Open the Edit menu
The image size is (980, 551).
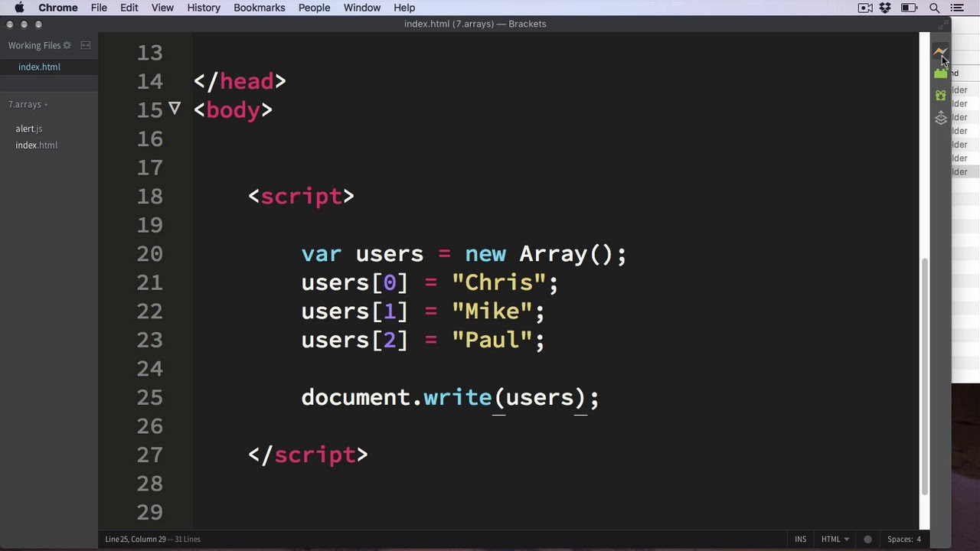pos(129,8)
